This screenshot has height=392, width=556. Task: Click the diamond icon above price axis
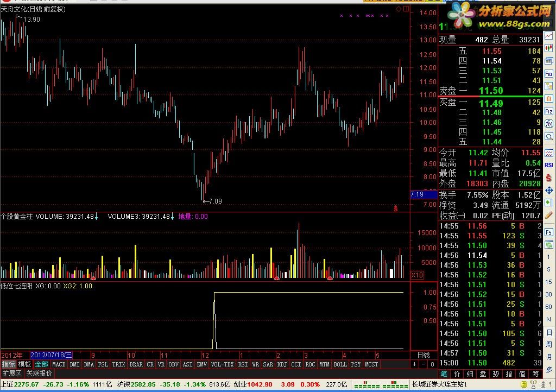pyautogui.click(x=399, y=9)
